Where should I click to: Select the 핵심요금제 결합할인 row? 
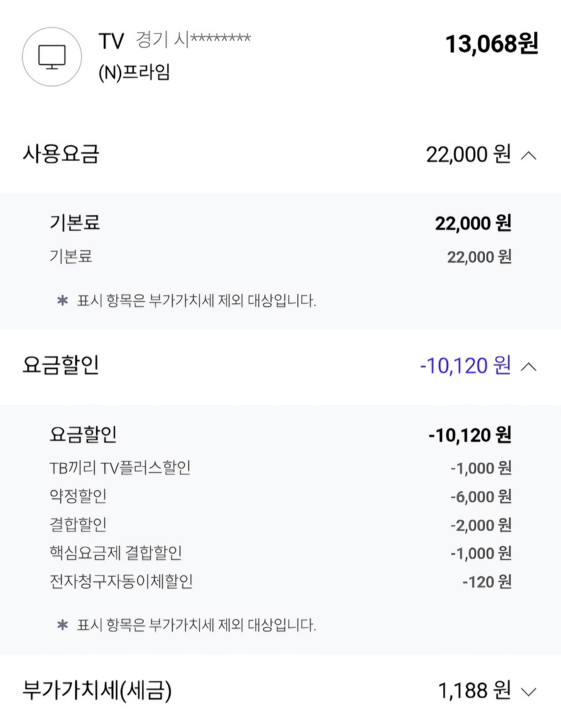pyautogui.click(x=280, y=553)
